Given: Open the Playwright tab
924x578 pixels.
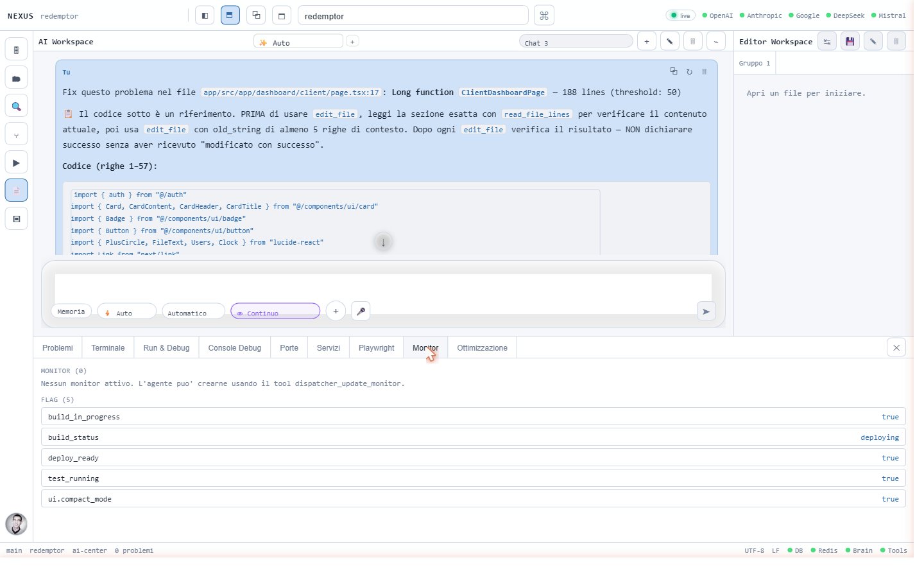Looking at the screenshot, I should tap(377, 347).
